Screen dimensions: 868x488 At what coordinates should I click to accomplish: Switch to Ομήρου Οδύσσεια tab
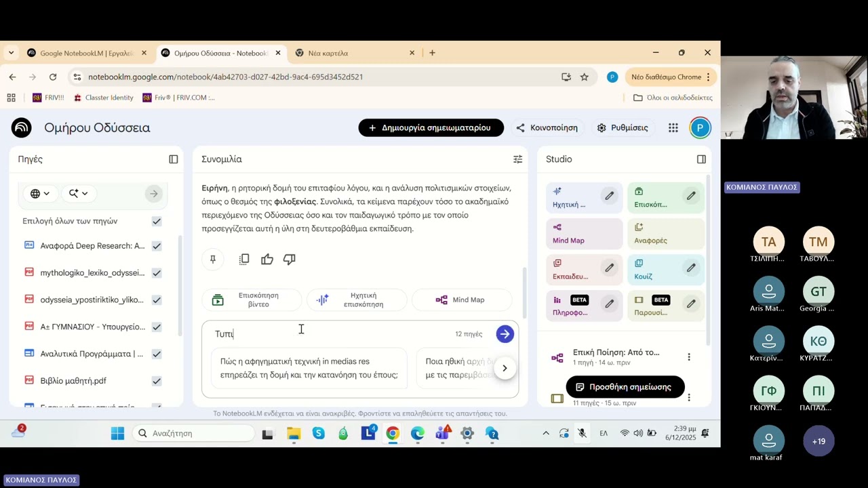pyautogui.click(x=220, y=53)
